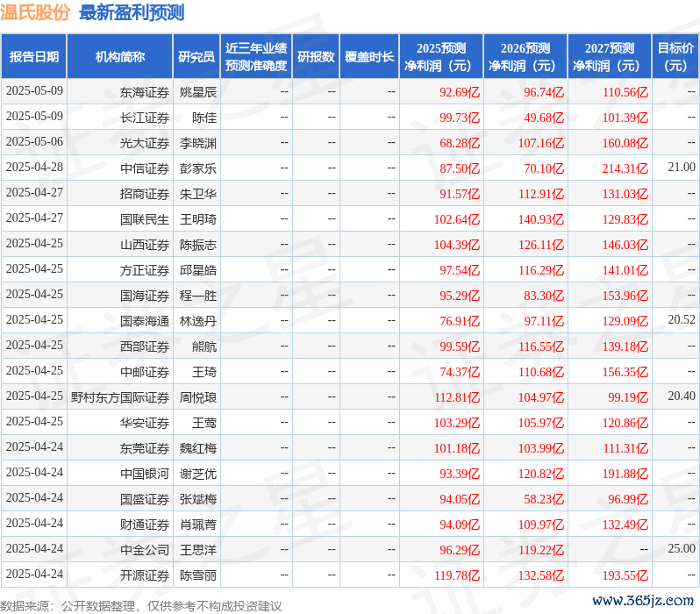This screenshot has height=614, width=700.
Task: Click the 数据来源 footer note
Action: pos(141,605)
